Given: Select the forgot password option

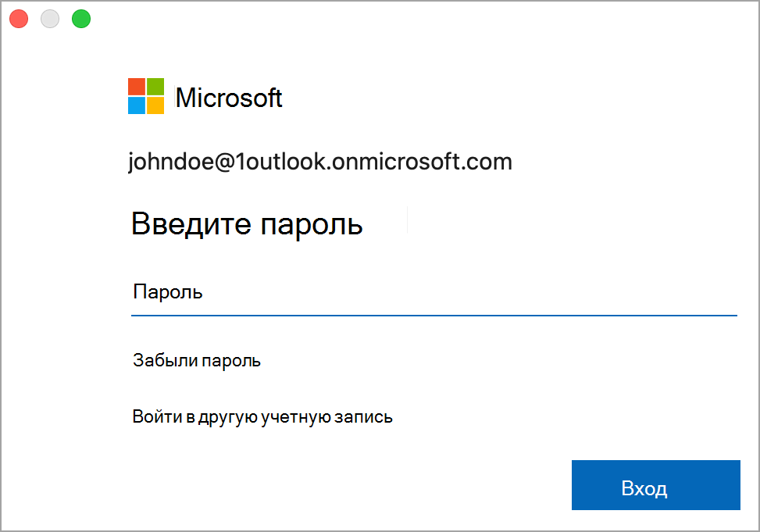Looking at the screenshot, I should 197,361.
